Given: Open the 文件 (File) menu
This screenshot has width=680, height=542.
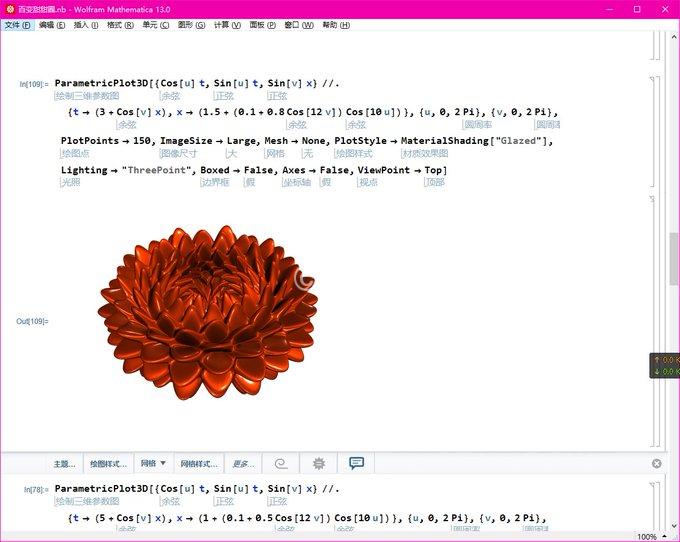Looking at the screenshot, I should (x=18, y=25).
